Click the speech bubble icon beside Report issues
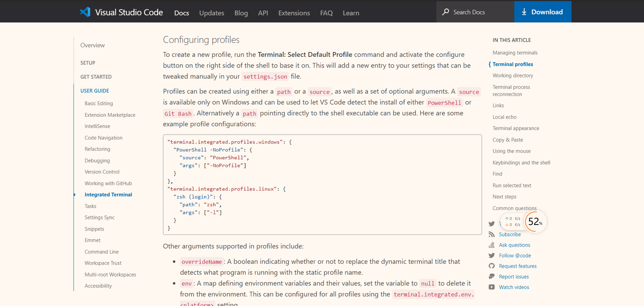 493,276
